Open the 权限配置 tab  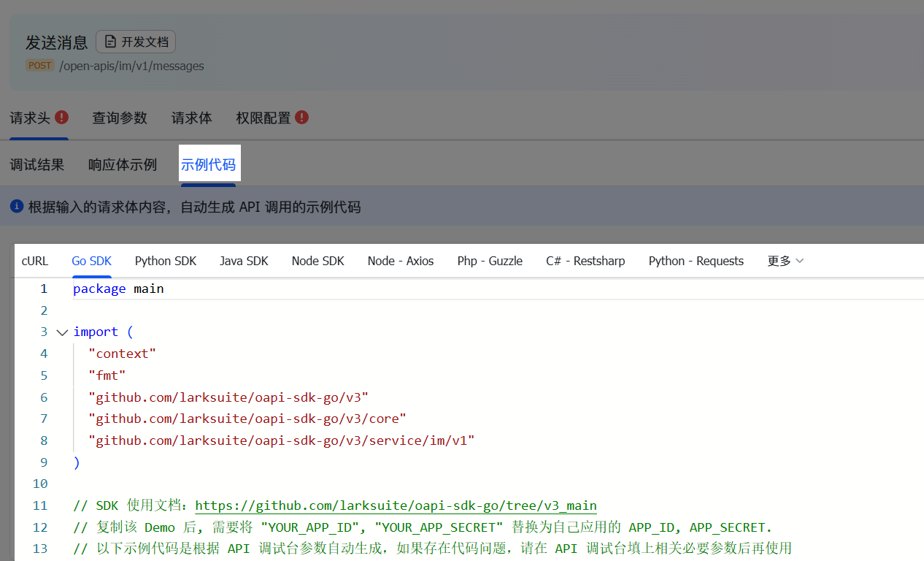pyautogui.click(x=263, y=118)
